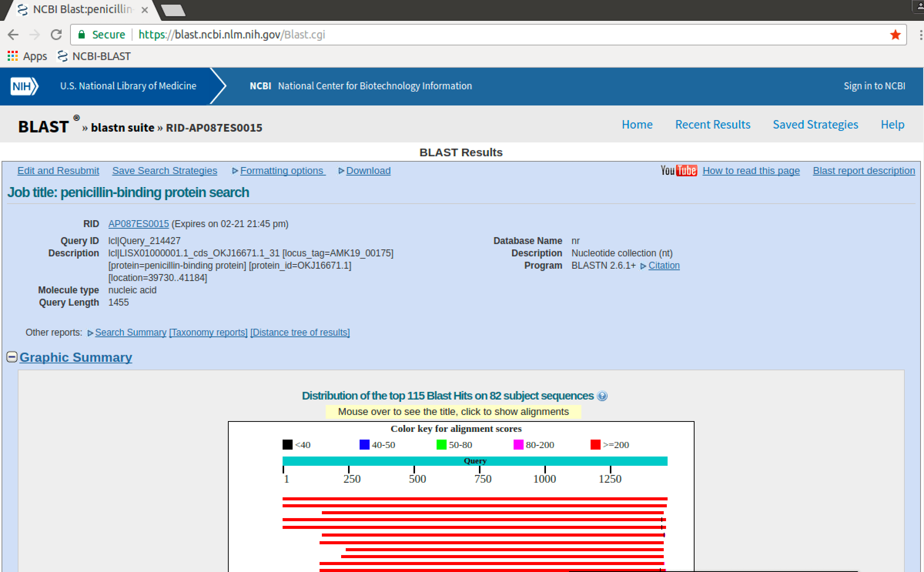Viewport: 924px width, 572px height.
Task: Click the help question-mark icon near Blast Hits title
Action: tap(602, 396)
